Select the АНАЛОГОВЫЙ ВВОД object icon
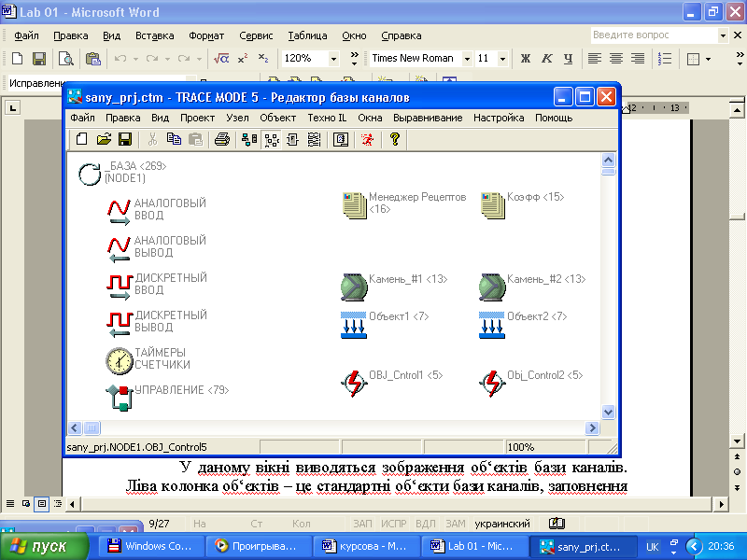The height and width of the screenshot is (560, 747). [x=119, y=212]
